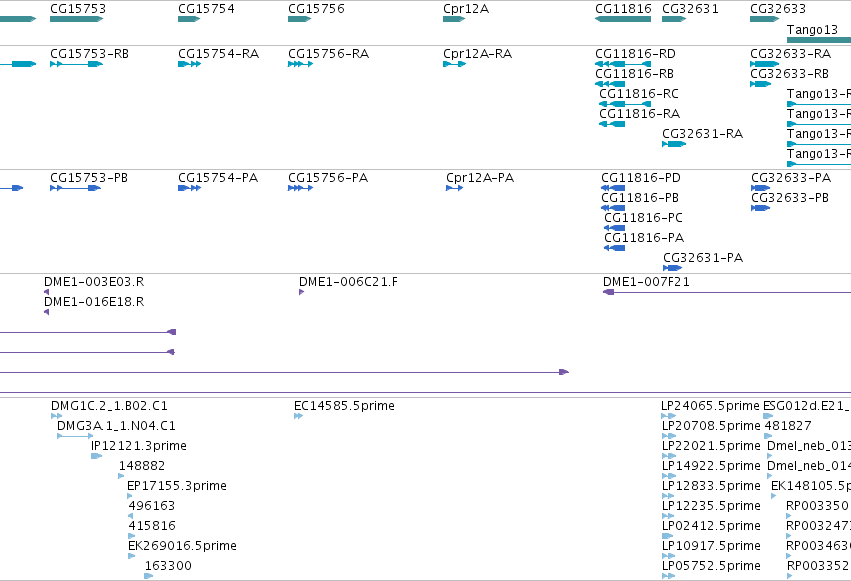This screenshot has width=851, height=581.
Task: Select the LP14922.5prime EST label
Action: coord(711,467)
